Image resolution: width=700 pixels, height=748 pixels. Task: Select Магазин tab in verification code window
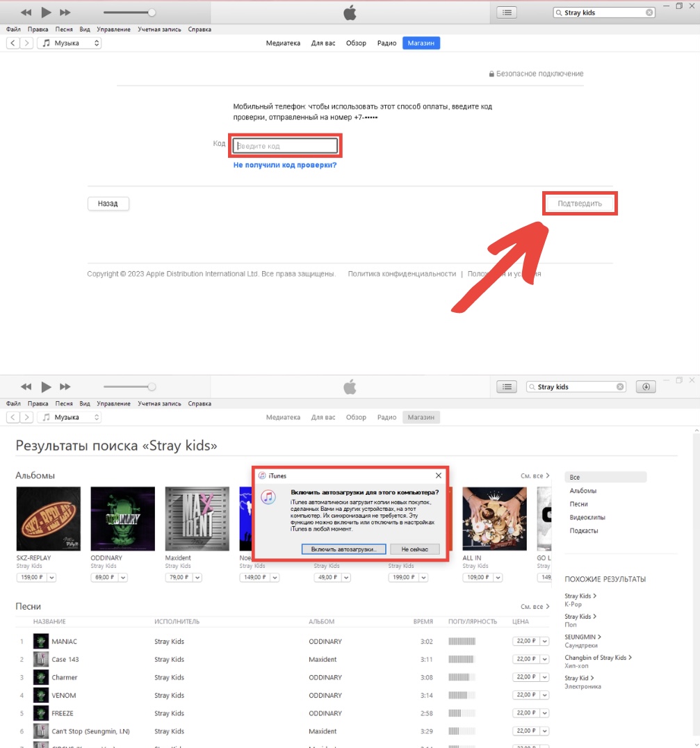point(421,43)
